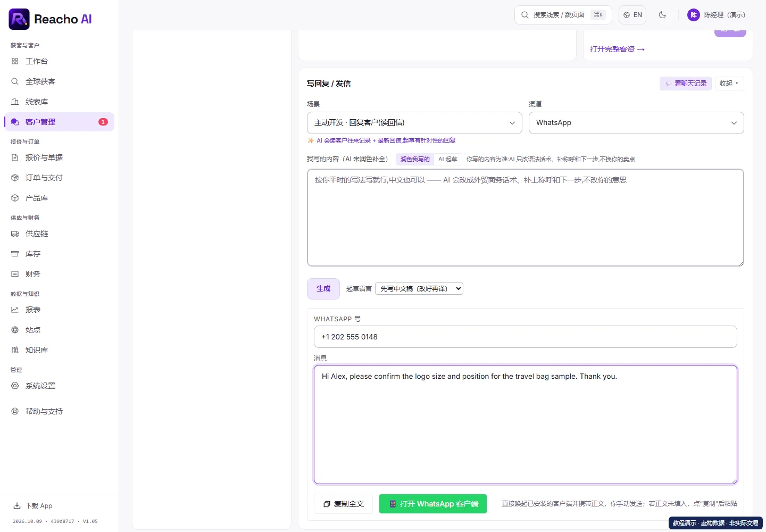Open 财务 finance icon
The width and height of the screenshot is (766, 532).
pyautogui.click(x=15, y=274)
